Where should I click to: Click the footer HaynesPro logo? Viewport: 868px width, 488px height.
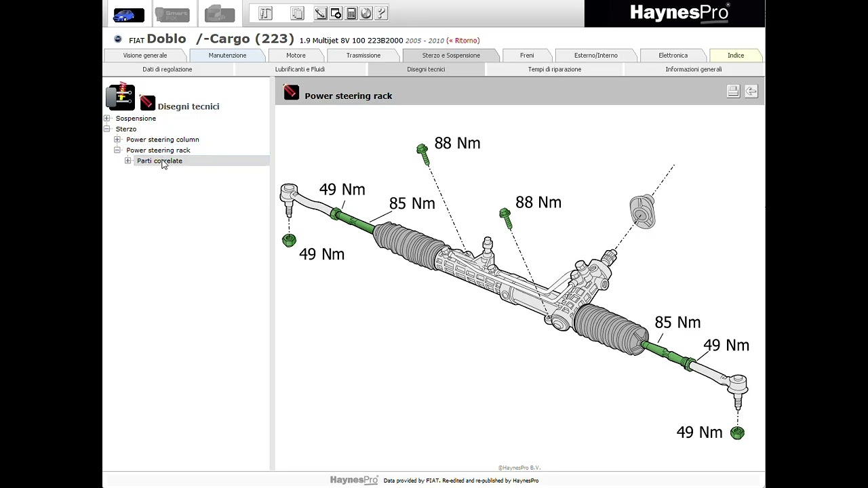tap(354, 480)
